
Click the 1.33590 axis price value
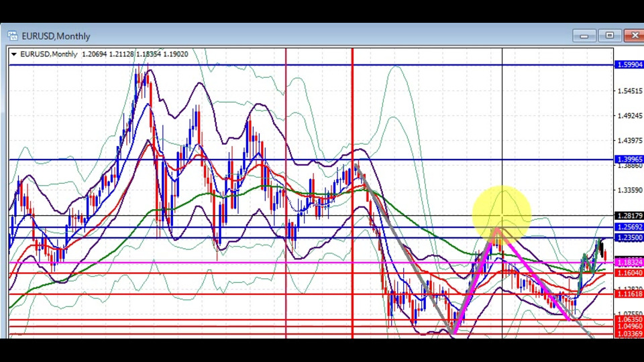[630, 190]
